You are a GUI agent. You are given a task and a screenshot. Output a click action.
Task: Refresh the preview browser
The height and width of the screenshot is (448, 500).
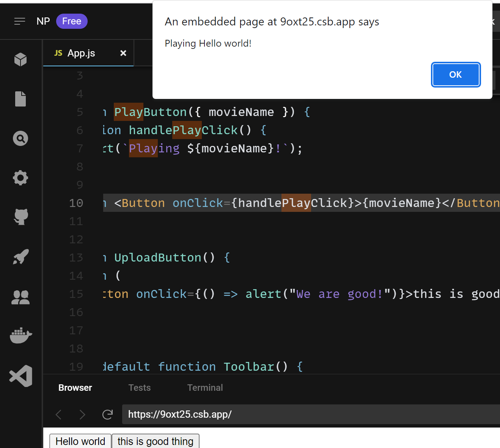pyautogui.click(x=108, y=415)
